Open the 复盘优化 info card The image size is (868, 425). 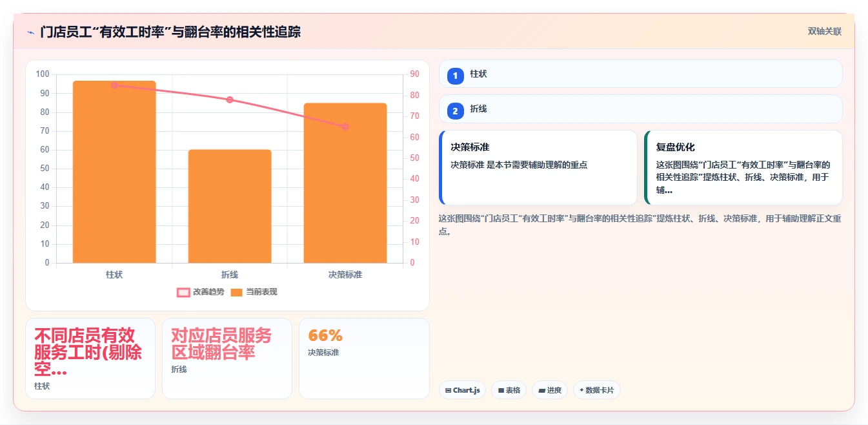743,168
